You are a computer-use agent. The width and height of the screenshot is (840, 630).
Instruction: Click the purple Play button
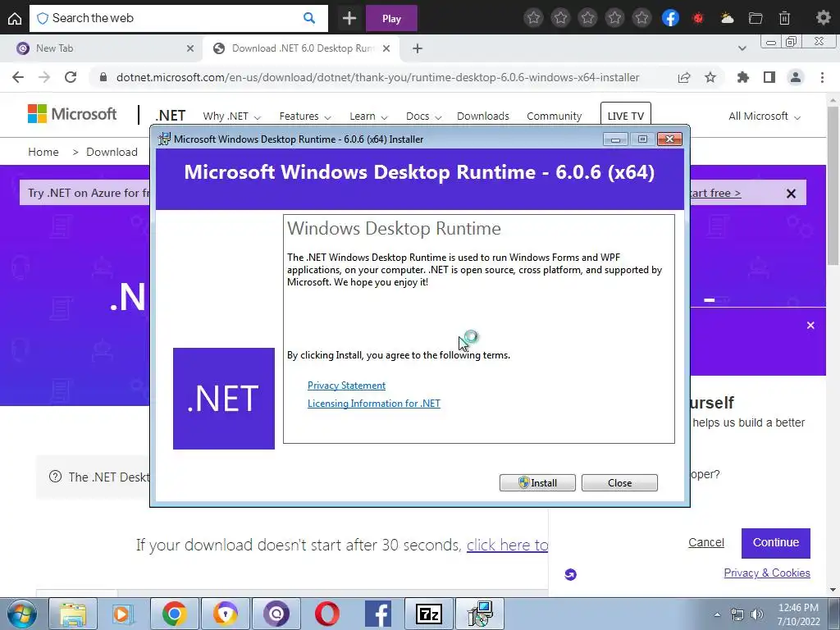click(x=391, y=19)
